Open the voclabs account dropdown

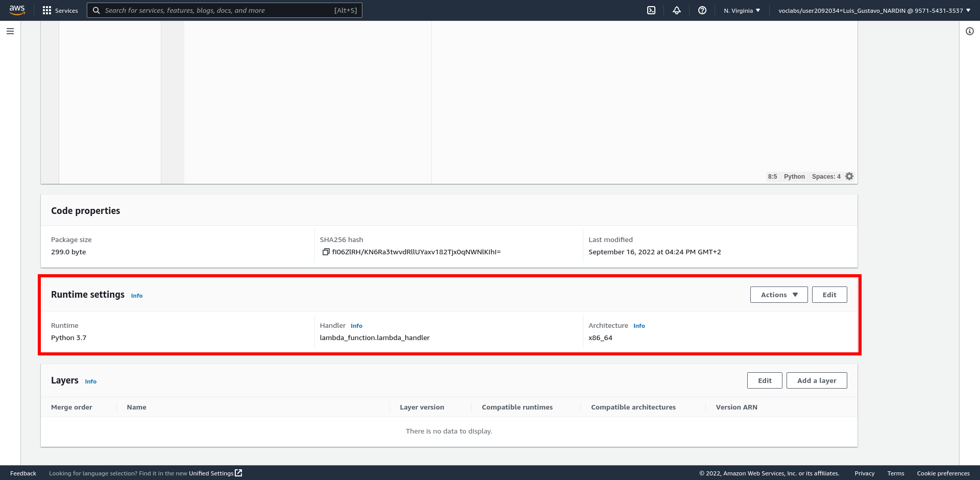(x=874, y=10)
